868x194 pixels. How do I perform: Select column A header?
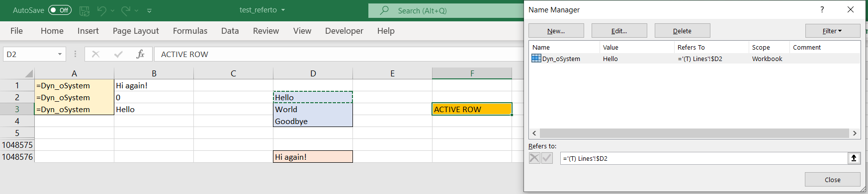point(74,73)
